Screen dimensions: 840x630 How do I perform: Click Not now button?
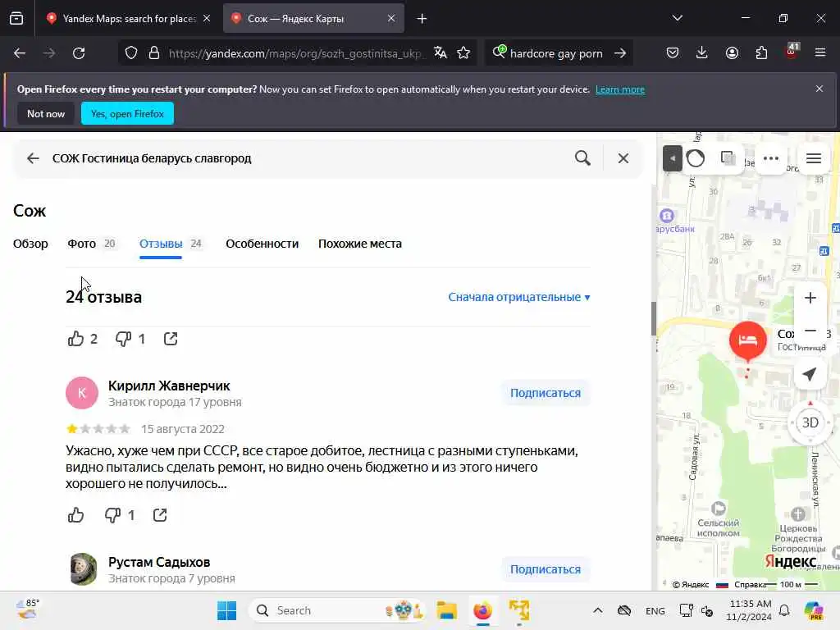point(46,113)
